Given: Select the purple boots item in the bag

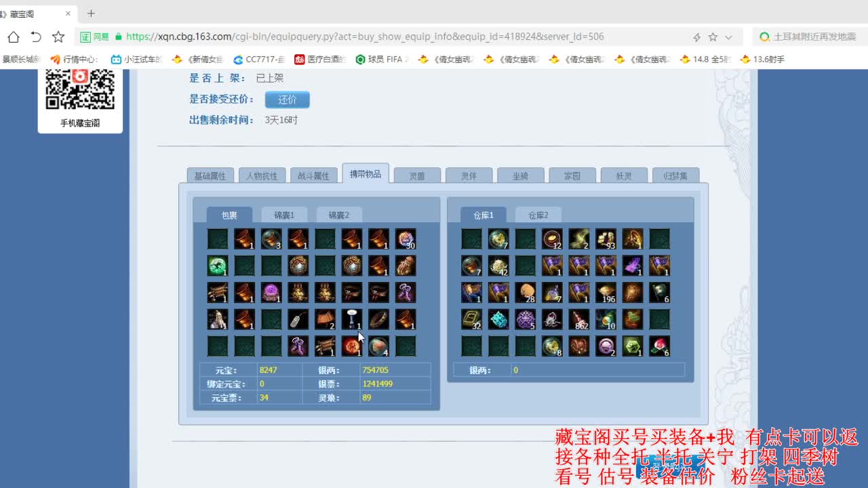Looking at the screenshot, I should (406, 292).
